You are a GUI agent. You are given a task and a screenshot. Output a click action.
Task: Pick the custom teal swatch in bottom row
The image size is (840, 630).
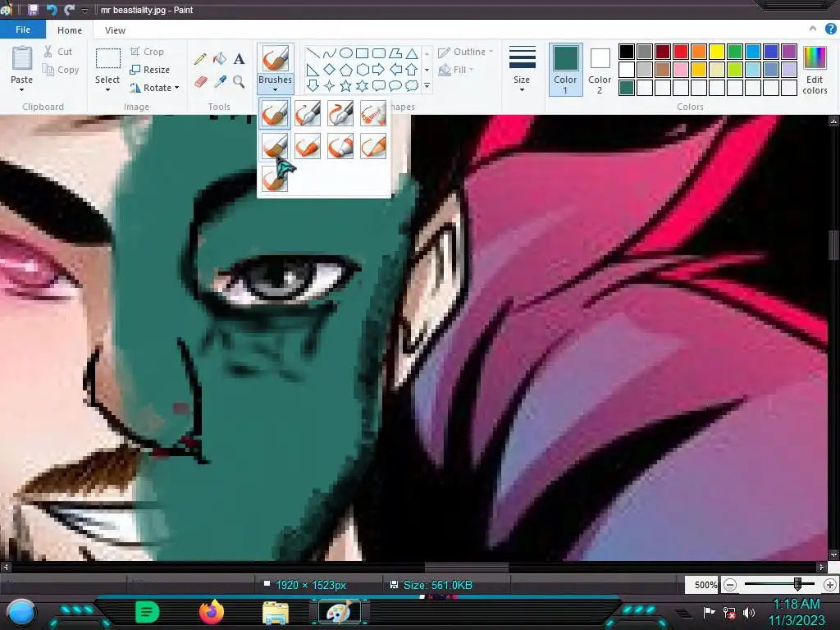(627, 87)
